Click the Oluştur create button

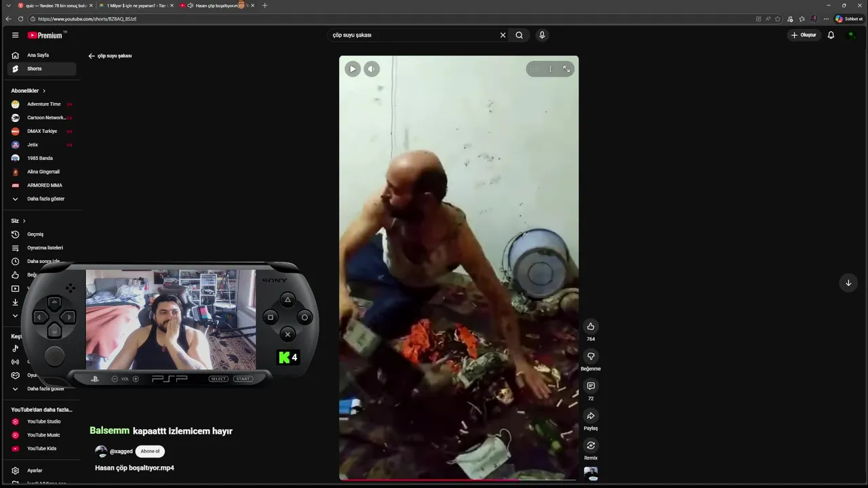[804, 35]
